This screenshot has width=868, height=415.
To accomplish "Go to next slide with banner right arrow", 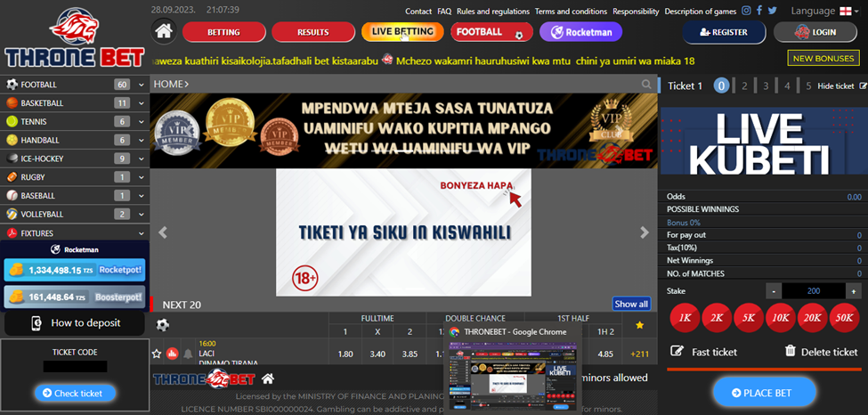I will point(645,232).
